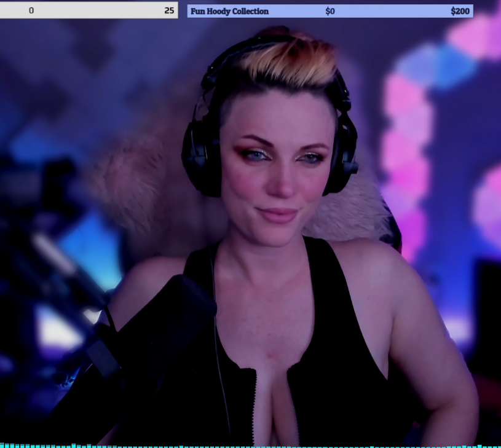Click the "25" goal value

tap(169, 10)
